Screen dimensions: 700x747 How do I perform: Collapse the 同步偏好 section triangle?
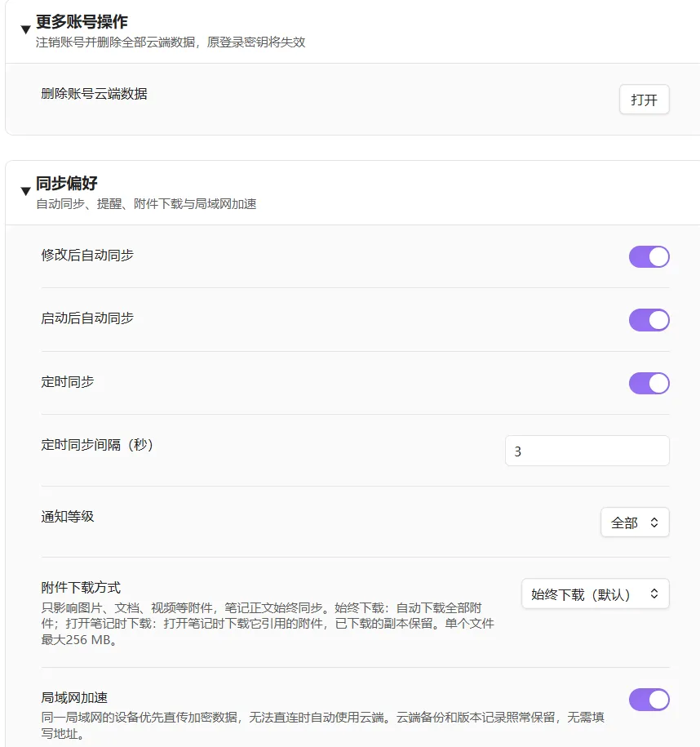click(x=26, y=192)
